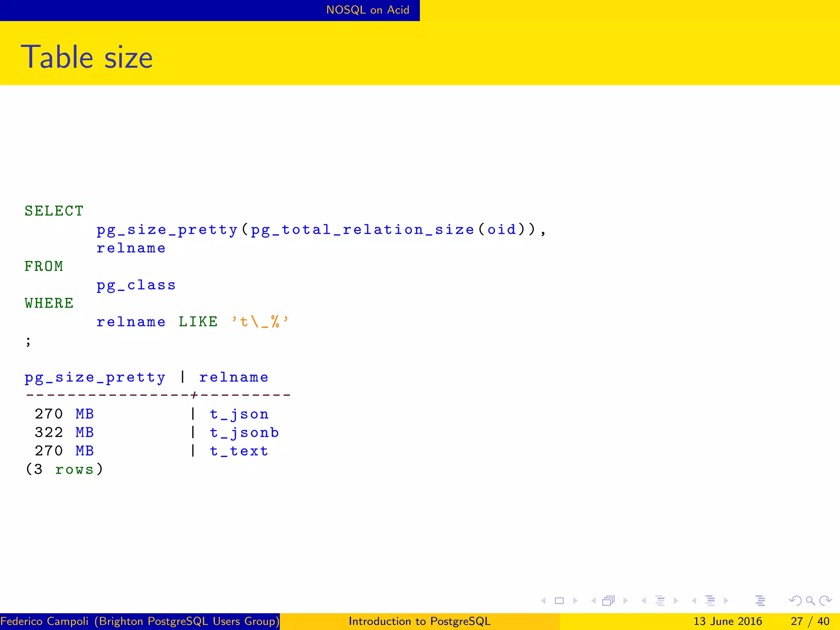Click the slide number 27 / 40
Viewport: 840px width, 630px height.
[x=810, y=621]
